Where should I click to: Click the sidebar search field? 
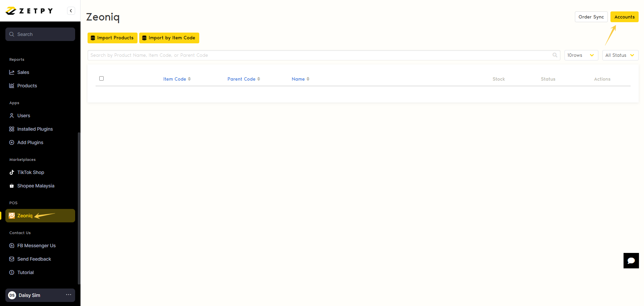[x=40, y=34]
